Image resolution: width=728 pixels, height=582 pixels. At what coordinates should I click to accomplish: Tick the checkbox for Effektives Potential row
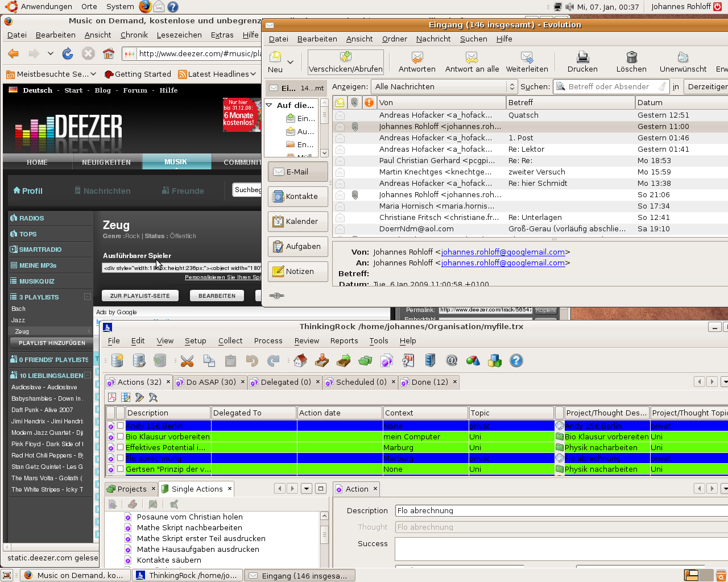(120, 447)
